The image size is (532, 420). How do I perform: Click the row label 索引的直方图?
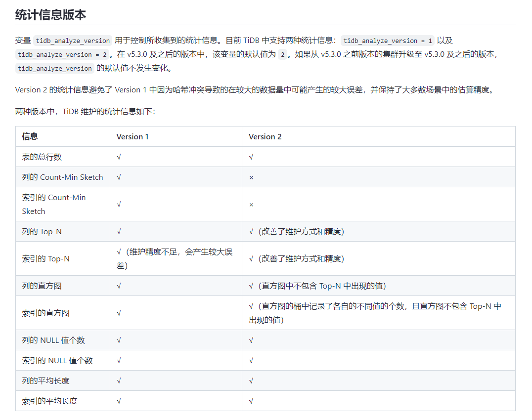46,313
